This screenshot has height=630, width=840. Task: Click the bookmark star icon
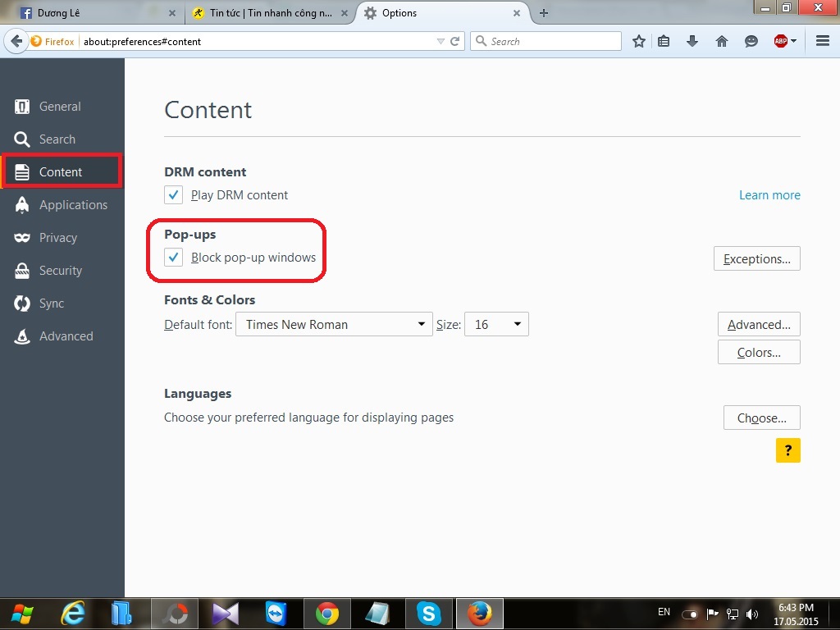pyautogui.click(x=639, y=41)
